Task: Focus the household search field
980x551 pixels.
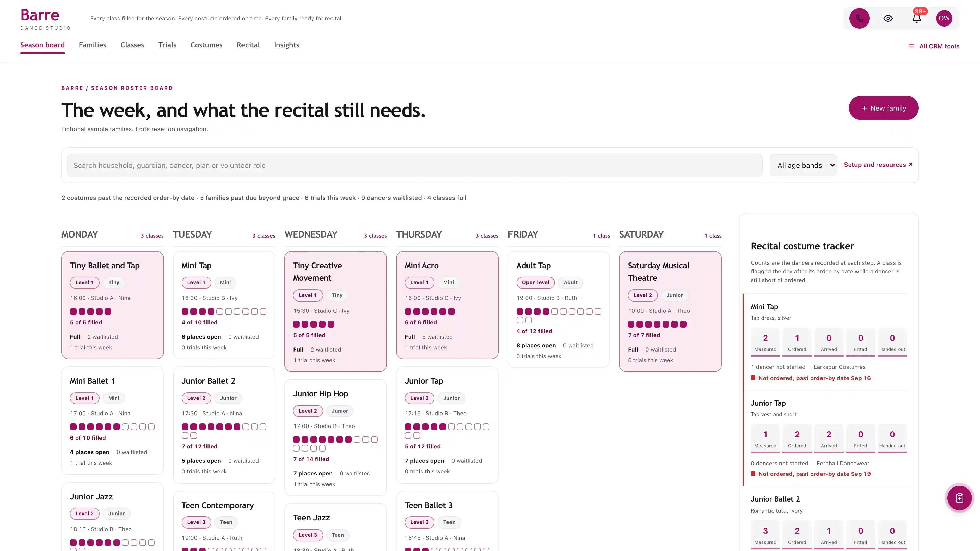Action: point(415,165)
